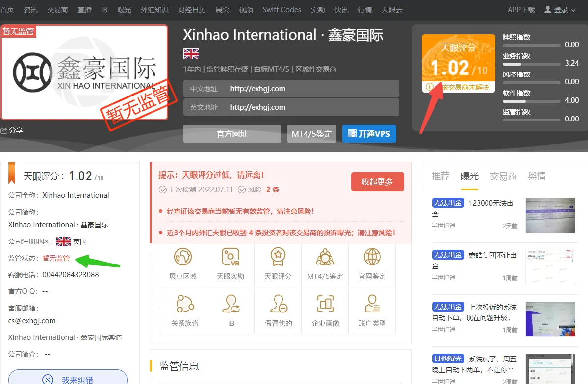The image size is (588, 384).
Task: Open 外汇知识 in navigation bar
Action: pyautogui.click(x=154, y=10)
